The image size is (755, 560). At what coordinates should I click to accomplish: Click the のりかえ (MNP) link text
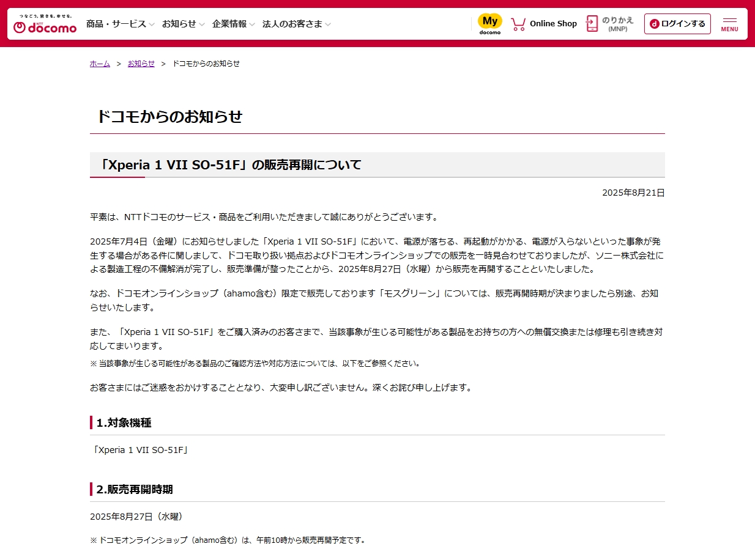pos(618,24)
